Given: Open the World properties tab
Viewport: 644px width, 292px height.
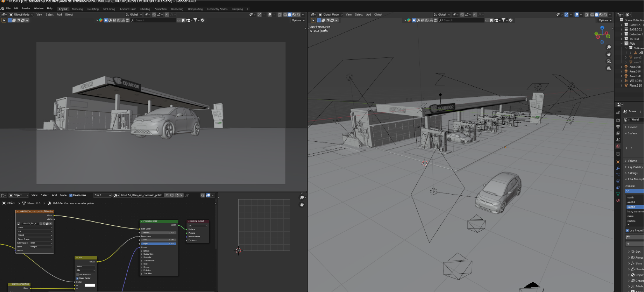Looking at the screenshot, I should [x=618, y=146].
